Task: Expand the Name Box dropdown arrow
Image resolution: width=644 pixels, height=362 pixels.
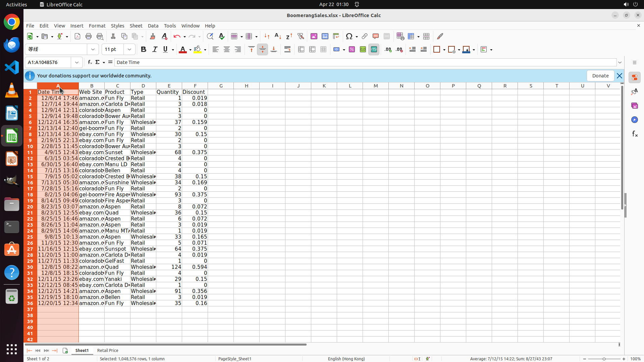Action: coord(77,62)
